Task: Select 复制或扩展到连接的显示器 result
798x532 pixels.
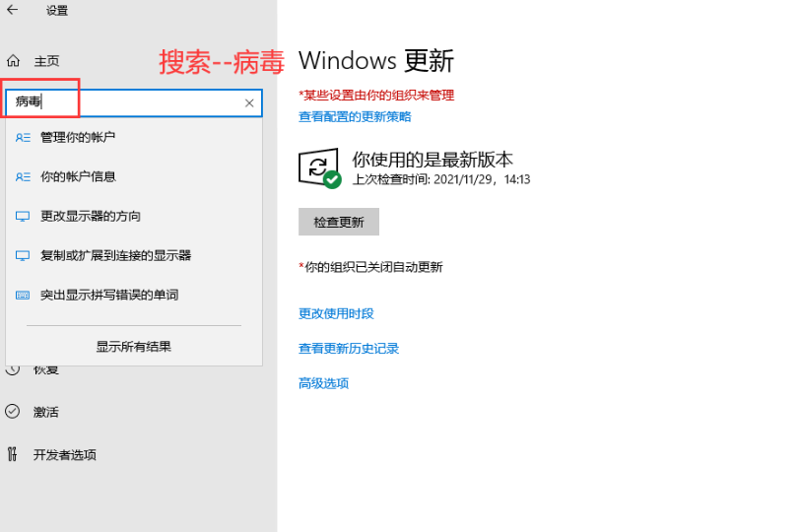Action: pos(134,255)
